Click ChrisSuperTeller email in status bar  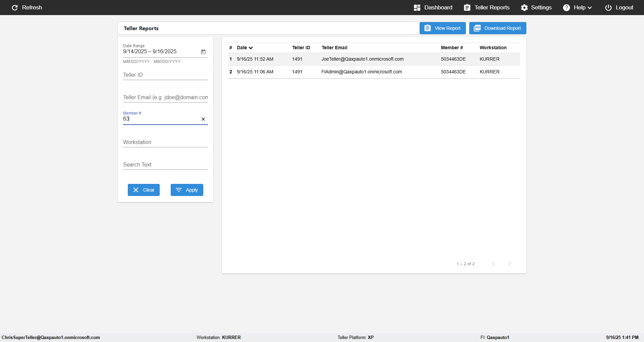[x=51, y=337]
